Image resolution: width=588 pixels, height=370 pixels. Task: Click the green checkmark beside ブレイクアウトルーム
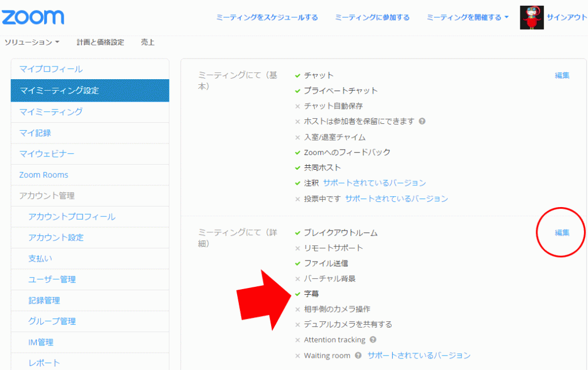(x=297, y=233)
